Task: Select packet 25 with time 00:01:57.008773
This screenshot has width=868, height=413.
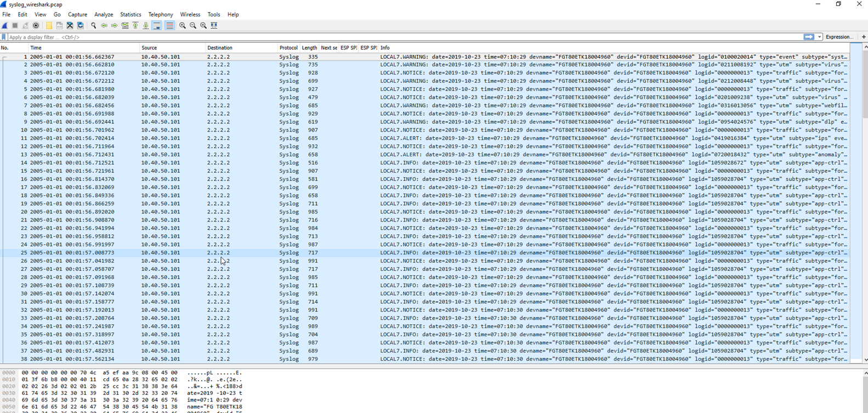Action: click(x=425, y=253)
